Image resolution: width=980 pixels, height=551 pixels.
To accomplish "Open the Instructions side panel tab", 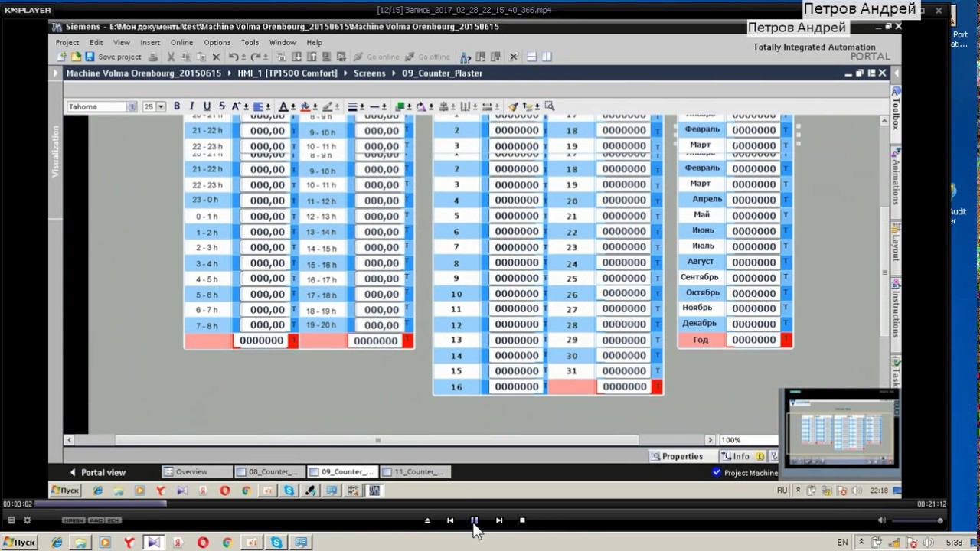I will coord(896,309).
